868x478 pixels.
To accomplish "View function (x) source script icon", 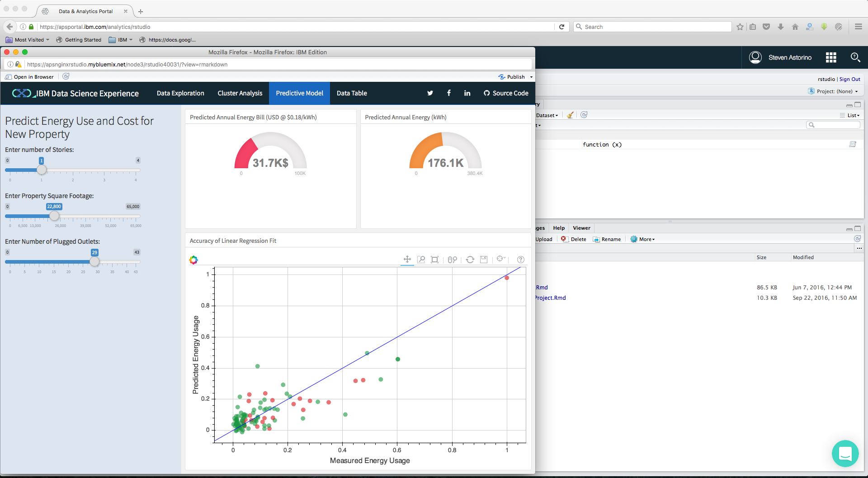I will click(853, 144).
